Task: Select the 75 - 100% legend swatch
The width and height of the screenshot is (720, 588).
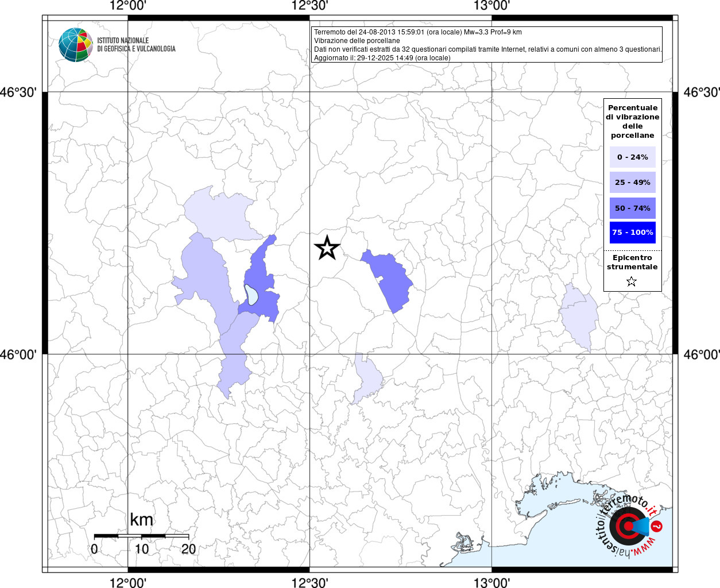Action: (632, 232)
